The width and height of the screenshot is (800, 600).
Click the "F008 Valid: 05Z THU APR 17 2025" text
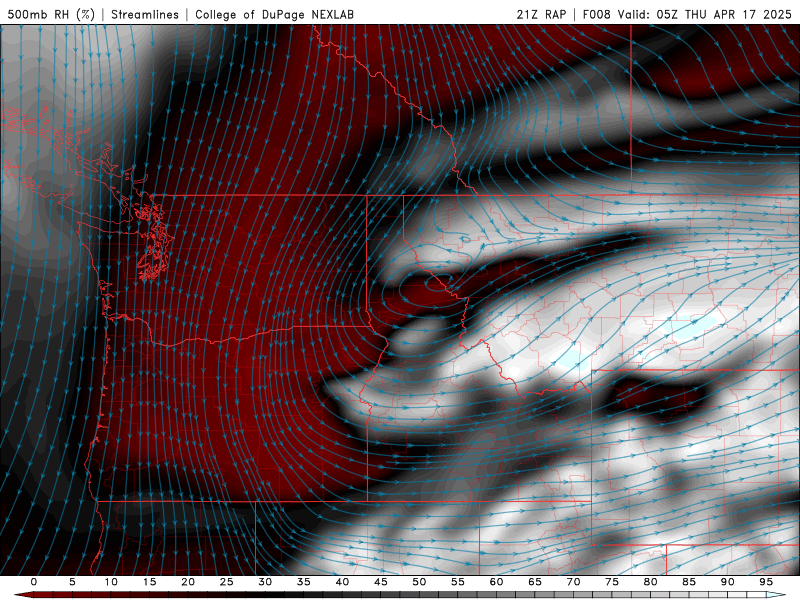tap(687, 14)
